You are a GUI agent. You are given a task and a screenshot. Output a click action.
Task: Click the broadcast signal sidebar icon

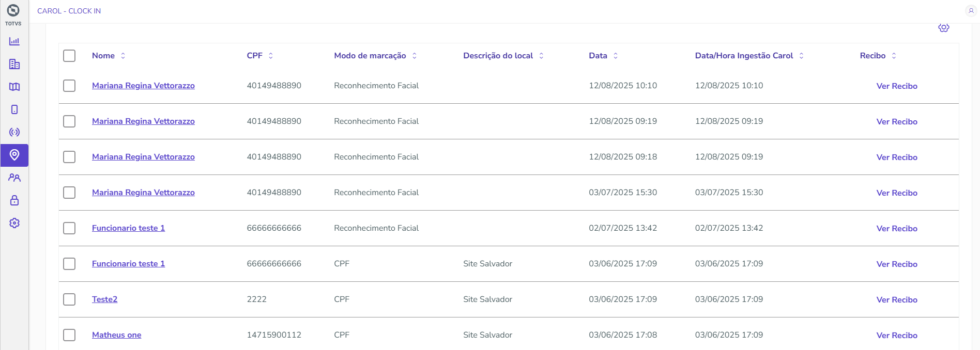coord(14,132)
